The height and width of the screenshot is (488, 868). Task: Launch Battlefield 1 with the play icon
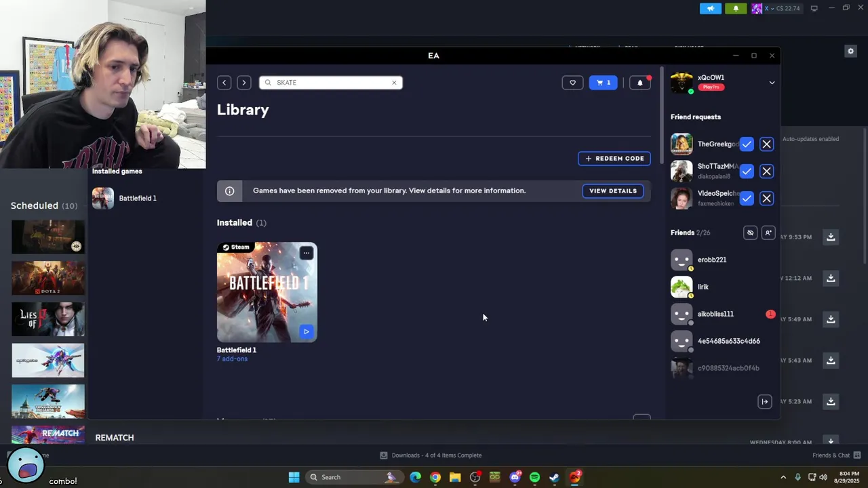(307, 331)
